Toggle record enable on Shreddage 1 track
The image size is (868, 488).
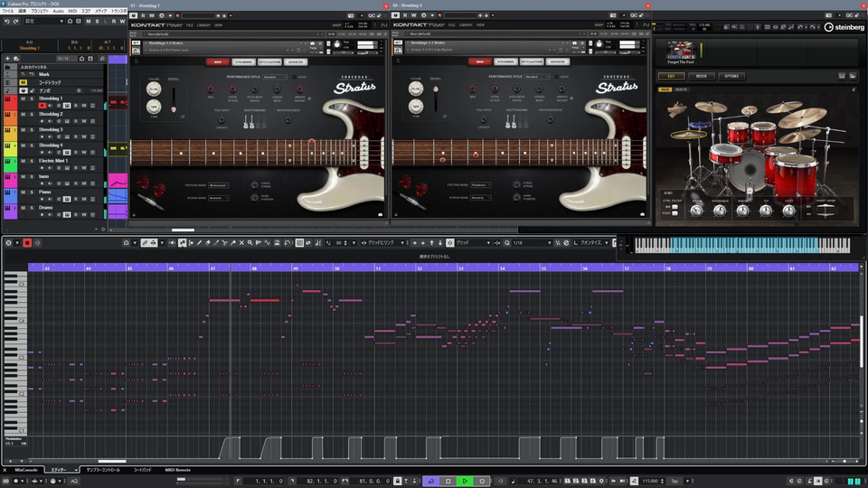(42, 105)
